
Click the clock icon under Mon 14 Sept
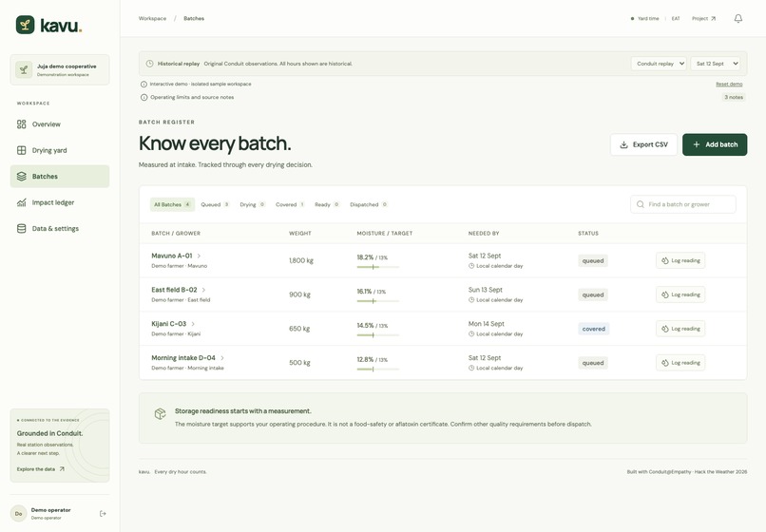click(471, 333)
